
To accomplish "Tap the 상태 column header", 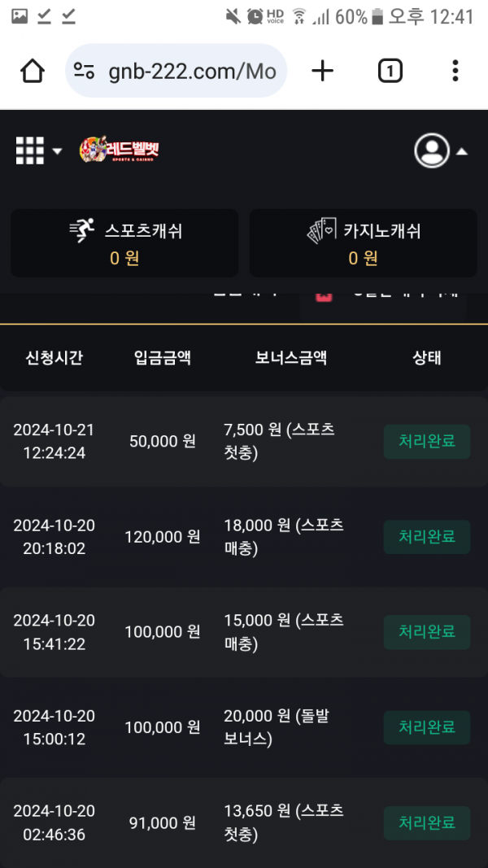I will pos(427,358).
